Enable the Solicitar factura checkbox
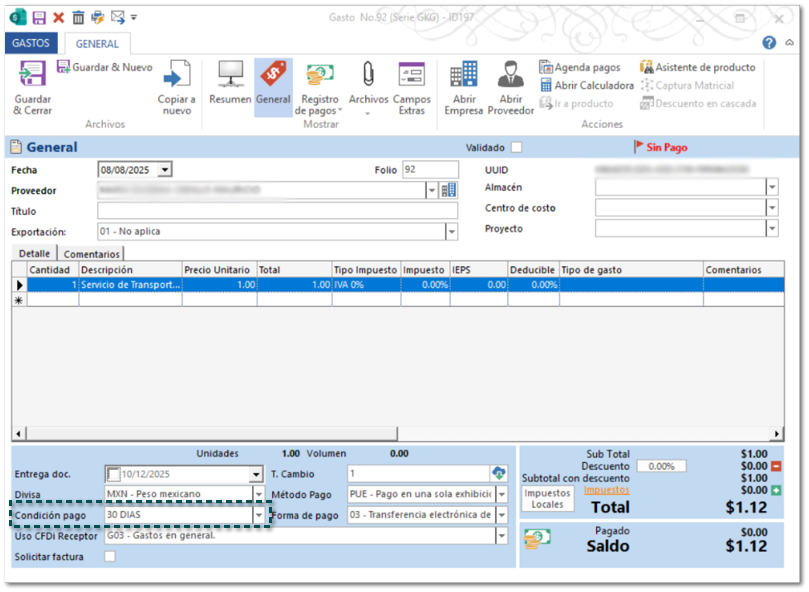Screen dimensions: 809x592 pos(110,556)
